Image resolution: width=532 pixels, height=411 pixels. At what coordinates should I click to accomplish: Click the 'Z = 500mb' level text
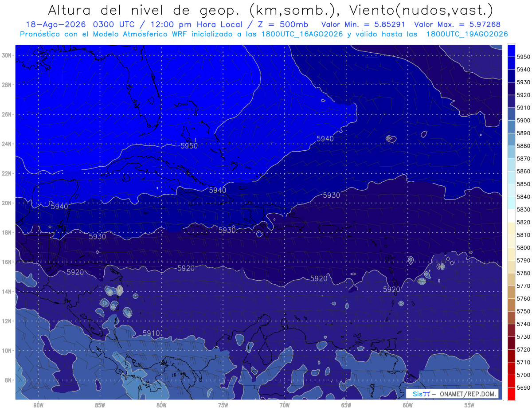(283, 25)
